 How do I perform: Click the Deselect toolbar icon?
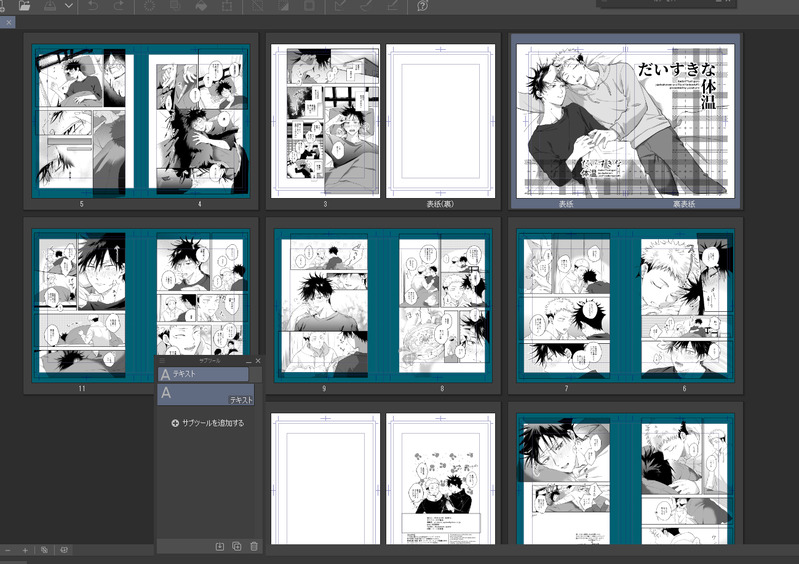coord(257,6)
